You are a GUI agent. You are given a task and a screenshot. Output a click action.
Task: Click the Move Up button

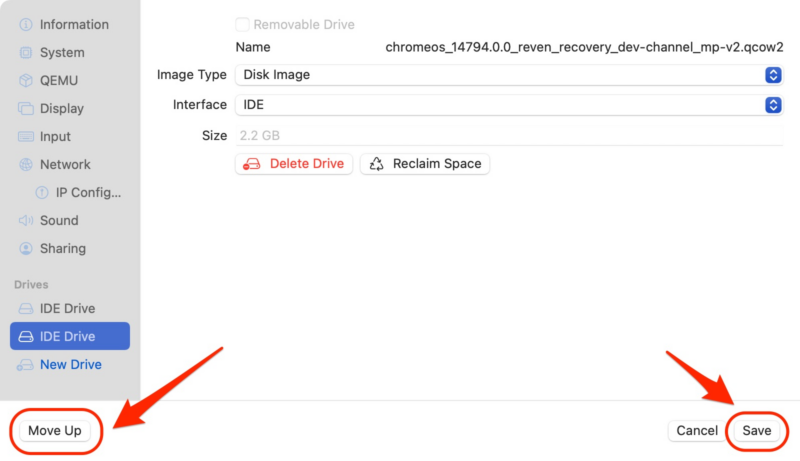pos(55,431)
